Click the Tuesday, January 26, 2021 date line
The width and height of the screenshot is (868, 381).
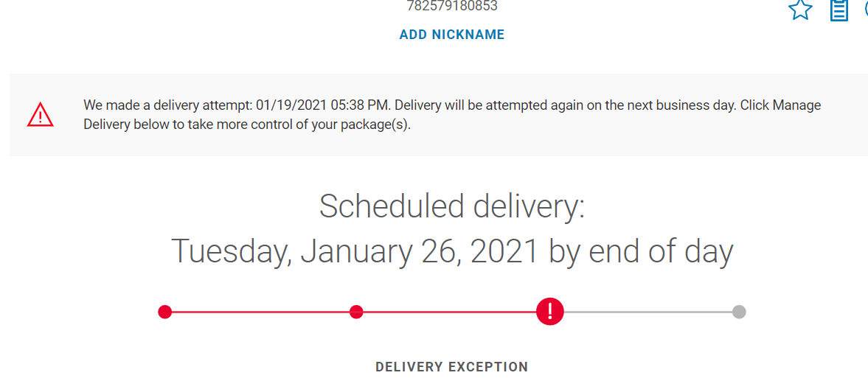tap(452, 251)
